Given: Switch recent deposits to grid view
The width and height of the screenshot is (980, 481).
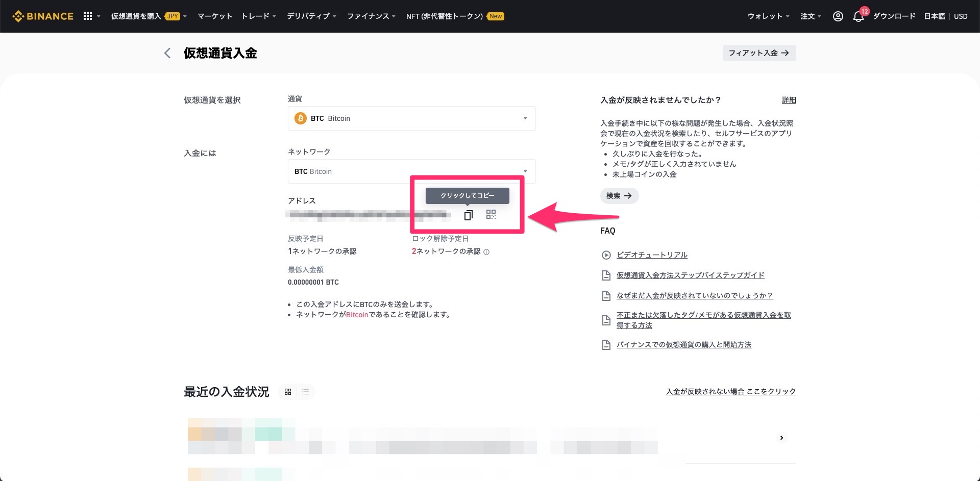Looking at the screenshot, I should (288, 392).
